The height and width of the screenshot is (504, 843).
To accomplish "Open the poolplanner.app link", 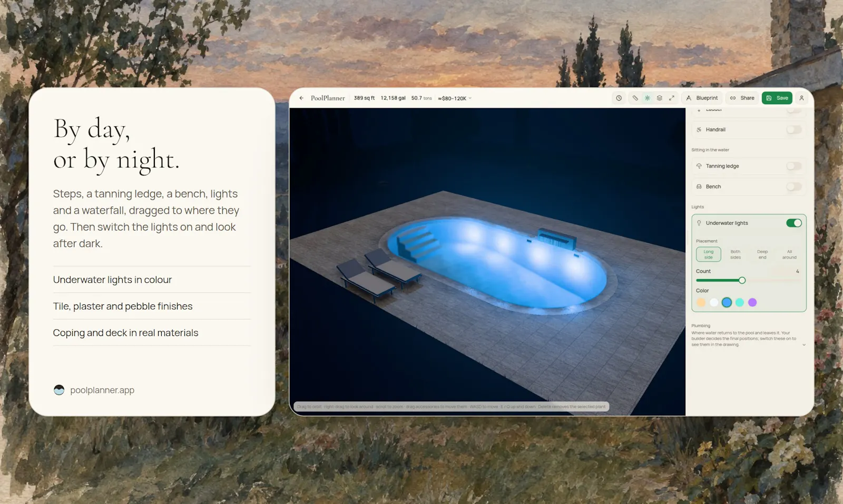I will 102,390.
